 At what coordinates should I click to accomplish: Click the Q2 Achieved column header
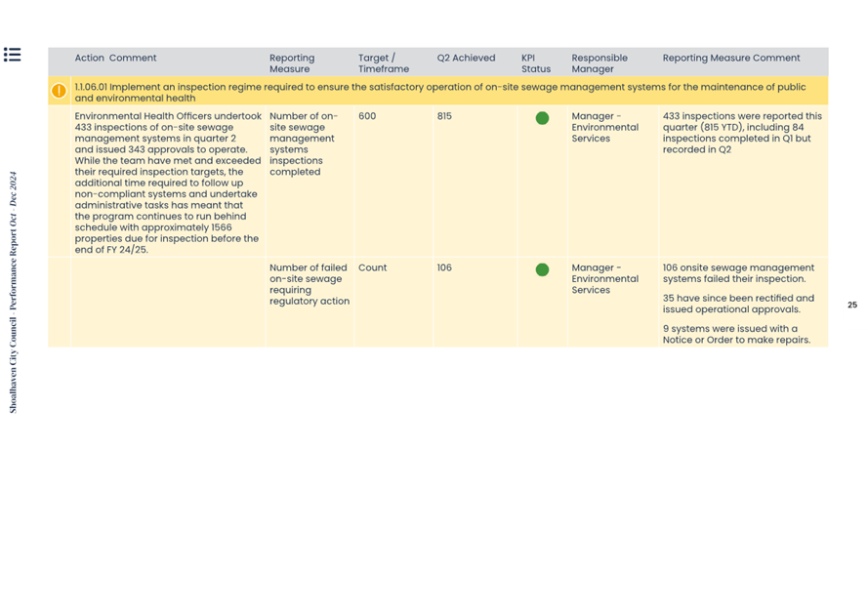coord(466,59)
